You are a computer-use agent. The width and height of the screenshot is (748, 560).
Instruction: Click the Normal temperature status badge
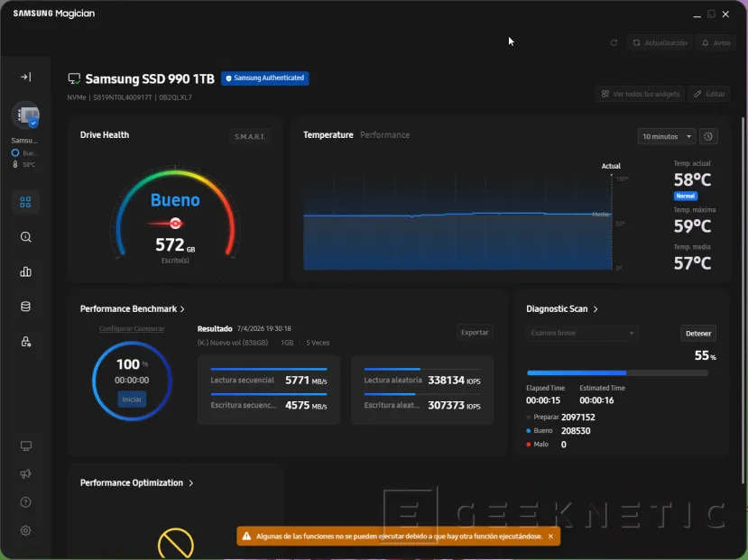tap(686, 196)
